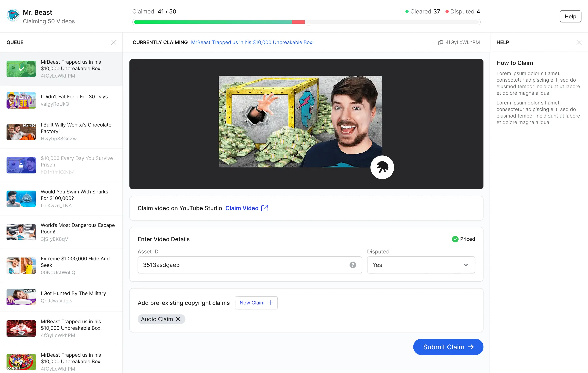Click the Cleared 37 status label
Viewport: 588px width, 373px height.
423,11
